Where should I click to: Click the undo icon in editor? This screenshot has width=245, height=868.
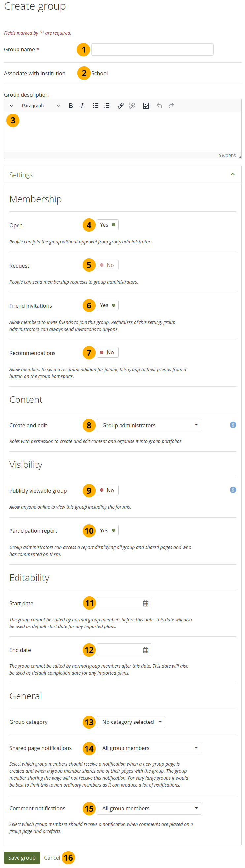click(159, 106)
